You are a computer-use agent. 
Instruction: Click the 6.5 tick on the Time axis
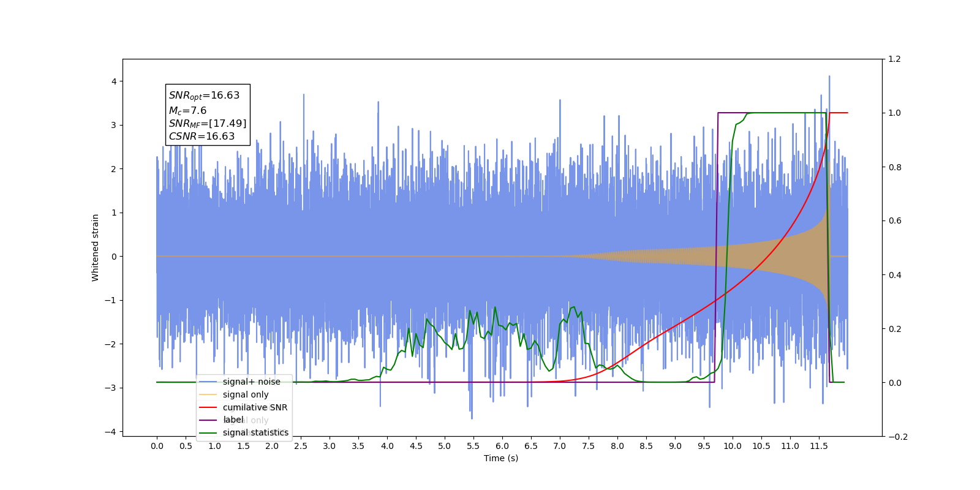pyautogui.click(x=531, y=446)
